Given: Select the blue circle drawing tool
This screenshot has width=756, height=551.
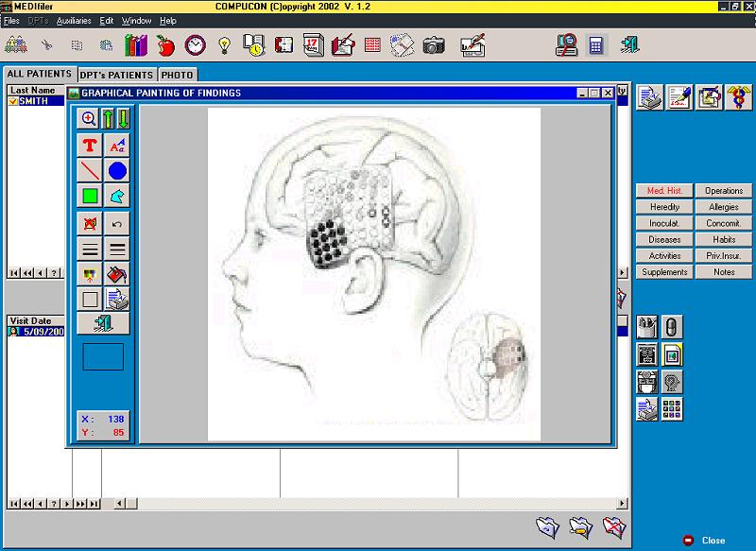Looking at the screenshot, I should coord(117,171).
